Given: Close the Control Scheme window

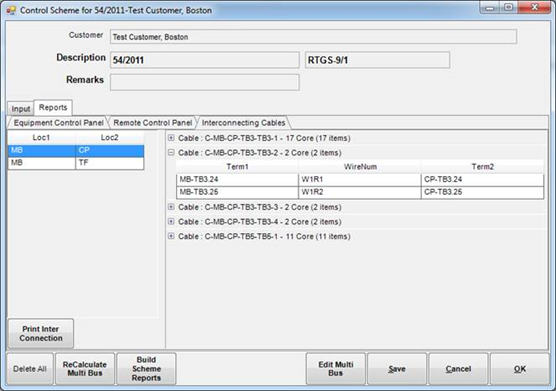Looking at the screenshot, I should point(535,7).
